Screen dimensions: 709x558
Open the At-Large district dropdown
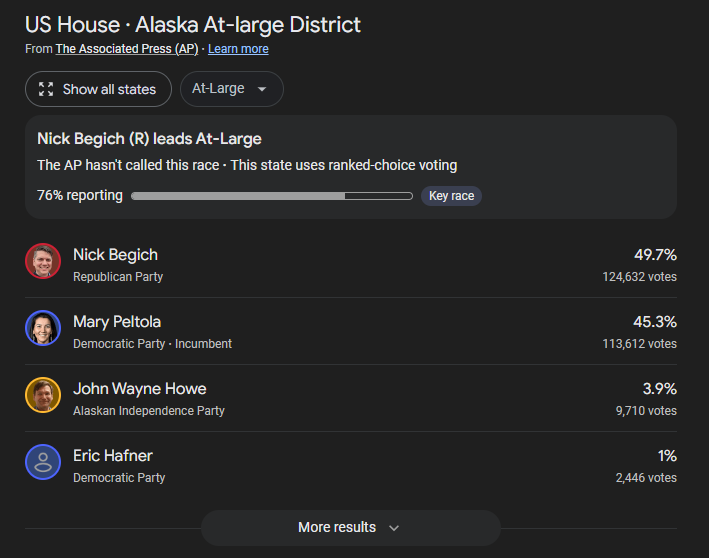tap(232, 89)
